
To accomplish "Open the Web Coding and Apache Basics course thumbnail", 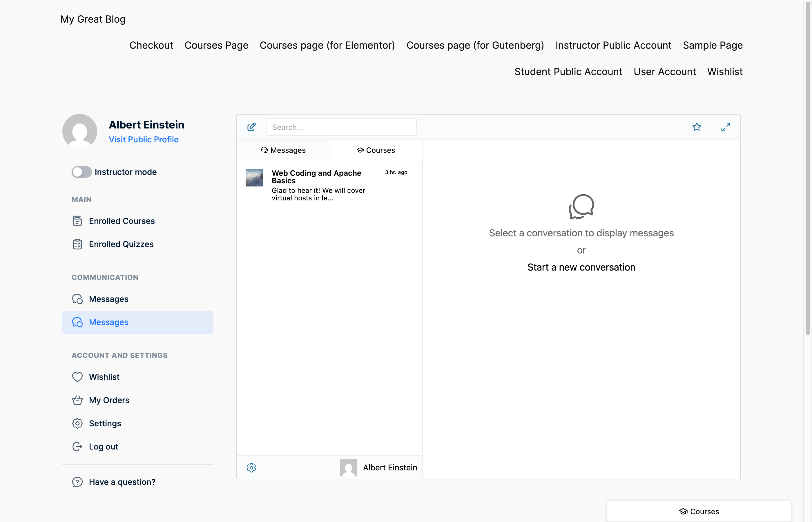I will tap(254, 177).
